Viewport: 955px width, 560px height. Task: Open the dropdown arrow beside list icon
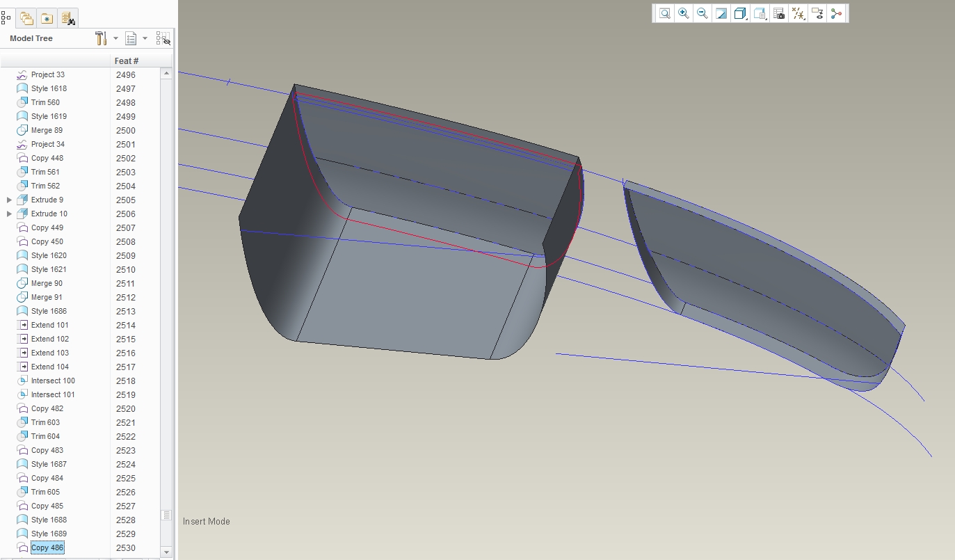click(145, 38)
